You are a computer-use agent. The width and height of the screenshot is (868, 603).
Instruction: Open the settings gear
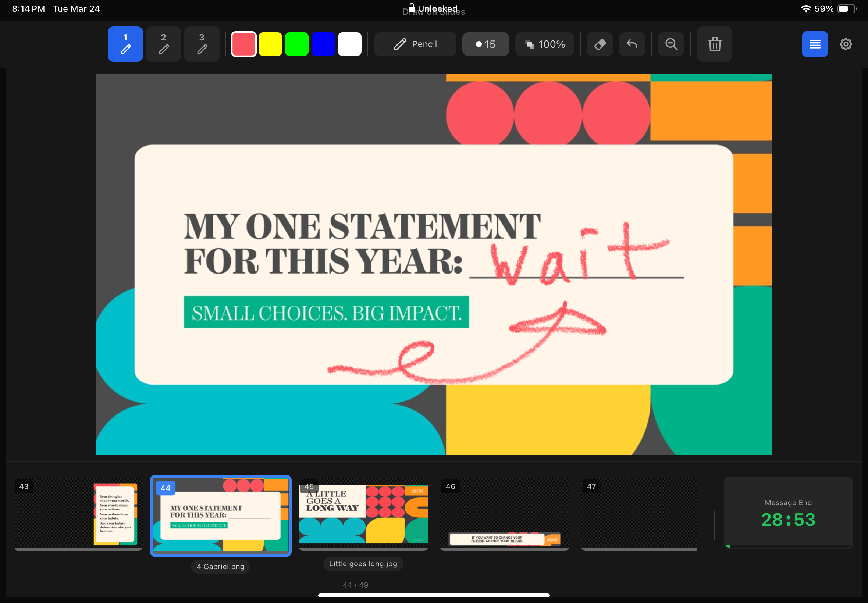point(846,44)
